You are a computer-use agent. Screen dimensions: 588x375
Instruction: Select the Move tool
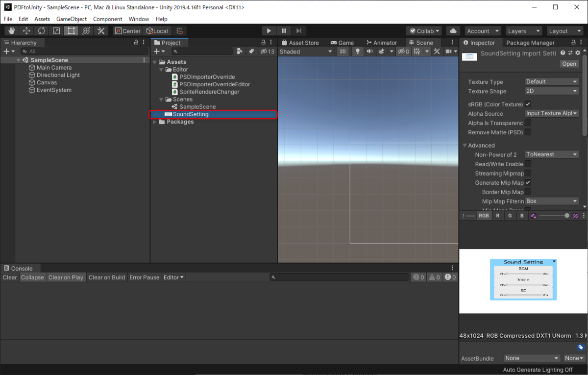(27, 31)
